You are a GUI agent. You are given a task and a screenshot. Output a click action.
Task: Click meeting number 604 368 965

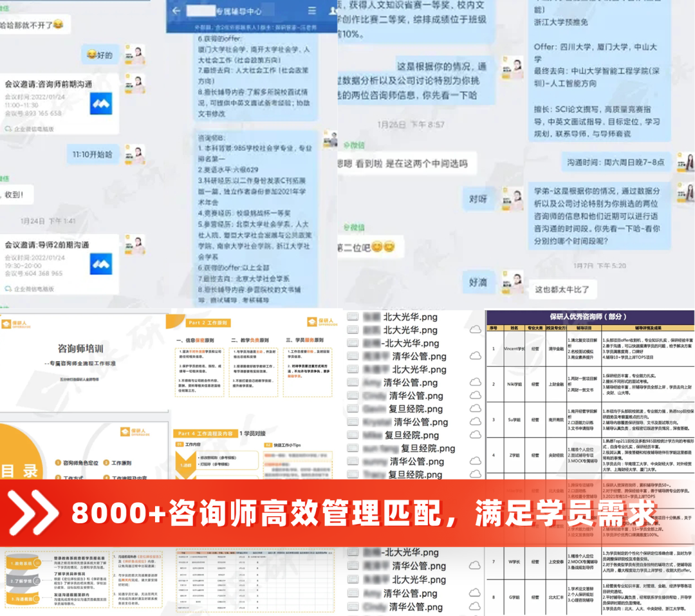click(x=44, y=273)
